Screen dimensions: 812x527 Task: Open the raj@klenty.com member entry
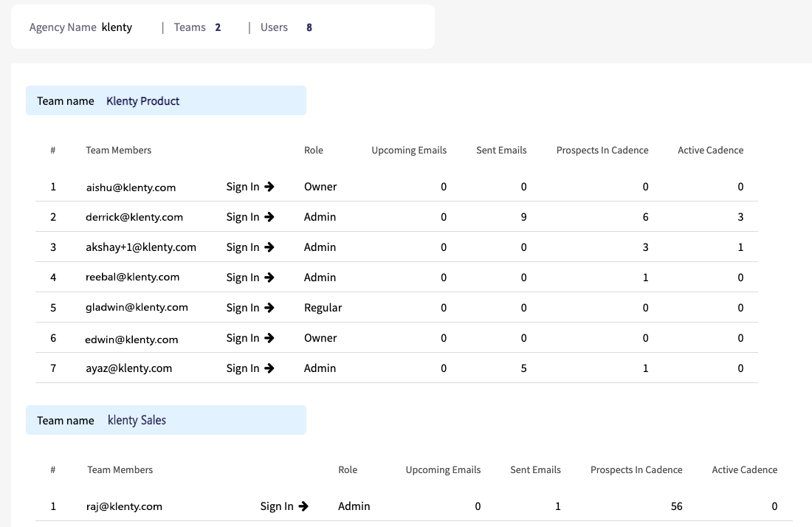pyautogui.click(x=124, y=506)
